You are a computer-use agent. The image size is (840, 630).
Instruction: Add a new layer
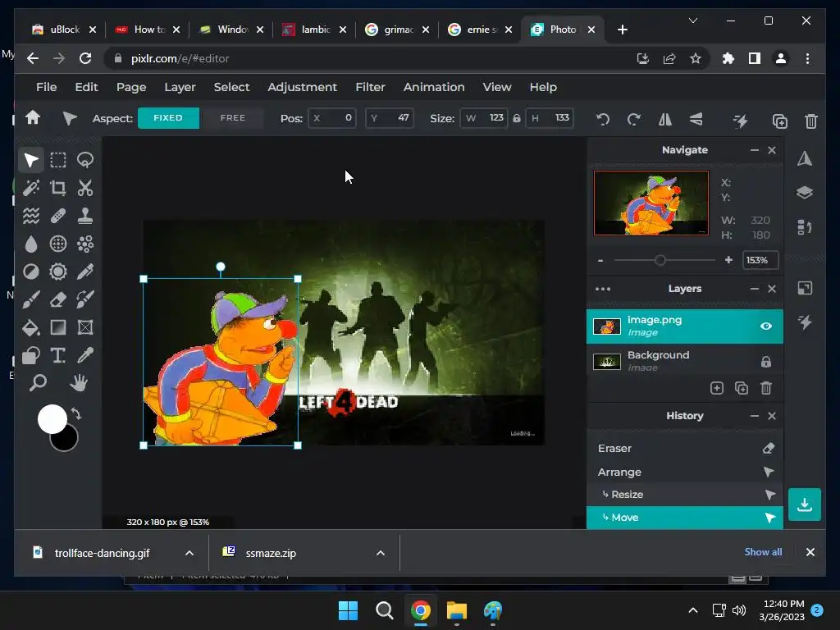(x=717, y=388)
